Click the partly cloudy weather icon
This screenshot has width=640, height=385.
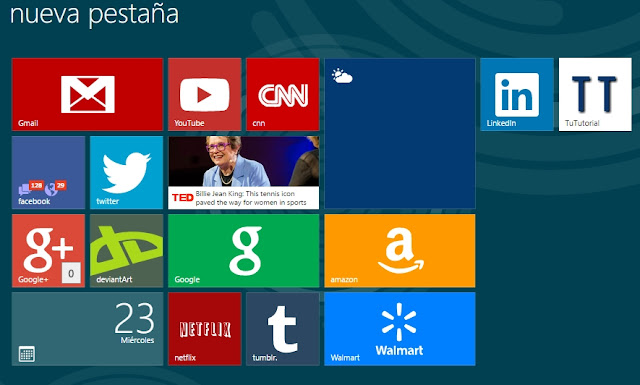point(342,76)
